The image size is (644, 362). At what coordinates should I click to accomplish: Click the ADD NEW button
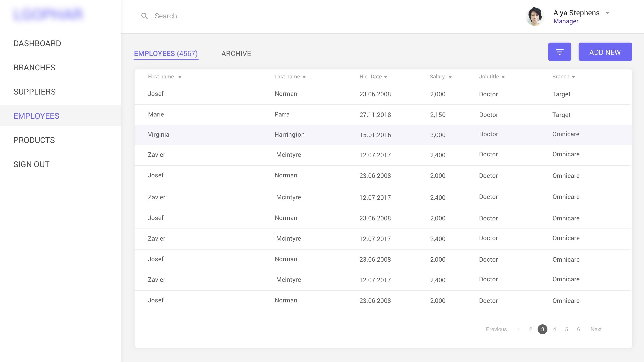605,52
